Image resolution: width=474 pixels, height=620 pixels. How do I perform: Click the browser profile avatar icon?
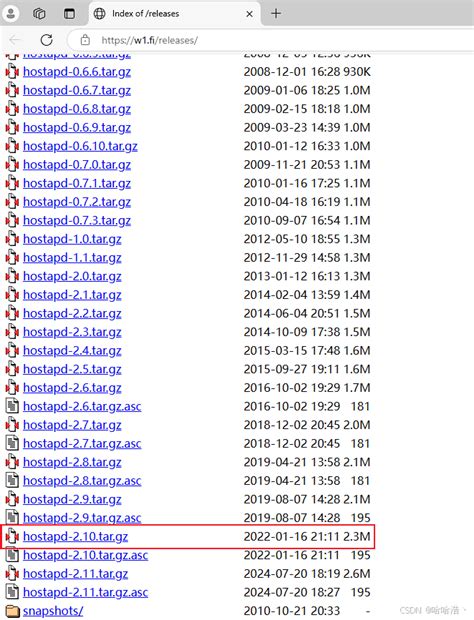(x=11, y=14)
